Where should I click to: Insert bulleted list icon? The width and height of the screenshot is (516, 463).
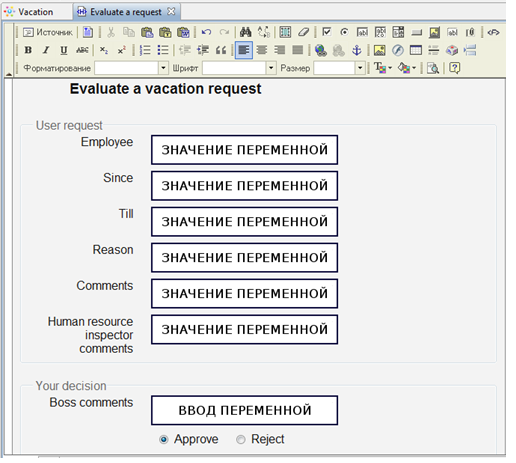click(163, 50)
